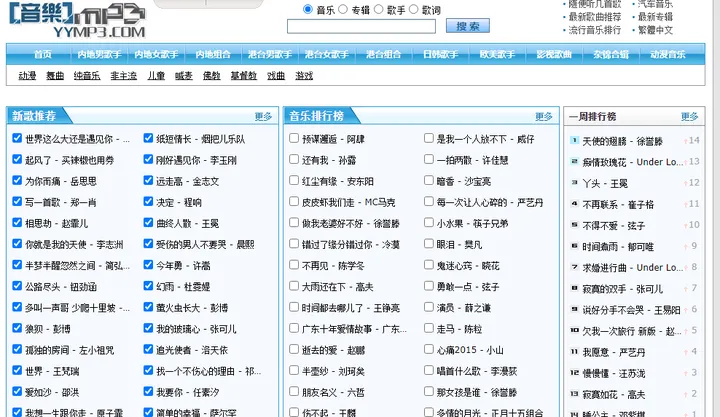
Task: Open the song 公路尽头
Action: click(x=61, y=287)
